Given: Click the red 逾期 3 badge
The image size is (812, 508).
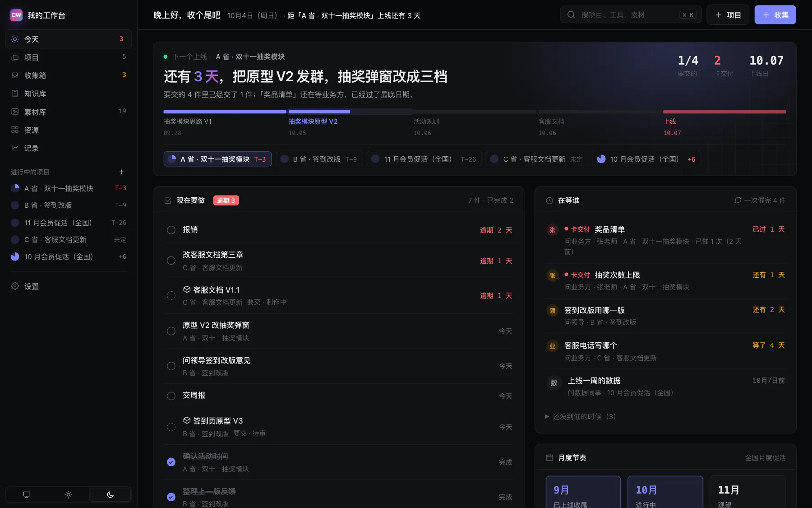Looking at the screenshot, I should (x=226, y=200).
